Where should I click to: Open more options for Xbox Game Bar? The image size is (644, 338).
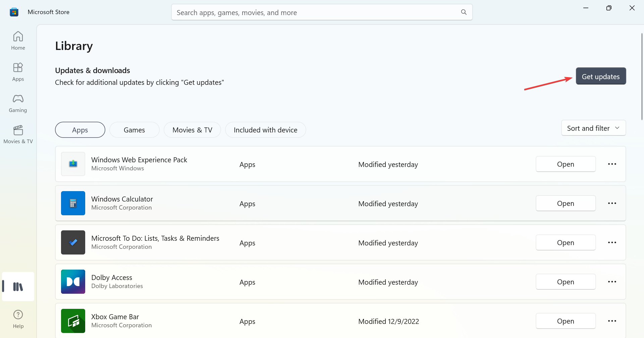tap(612, 321)
